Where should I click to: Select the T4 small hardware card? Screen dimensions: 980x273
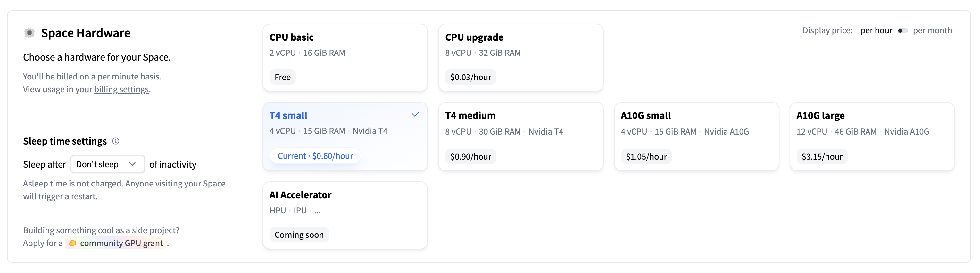[x=345, y=136]
